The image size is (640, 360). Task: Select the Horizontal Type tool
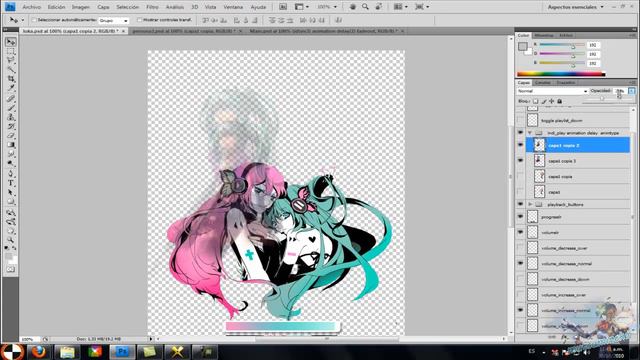[x=11, y=183]
